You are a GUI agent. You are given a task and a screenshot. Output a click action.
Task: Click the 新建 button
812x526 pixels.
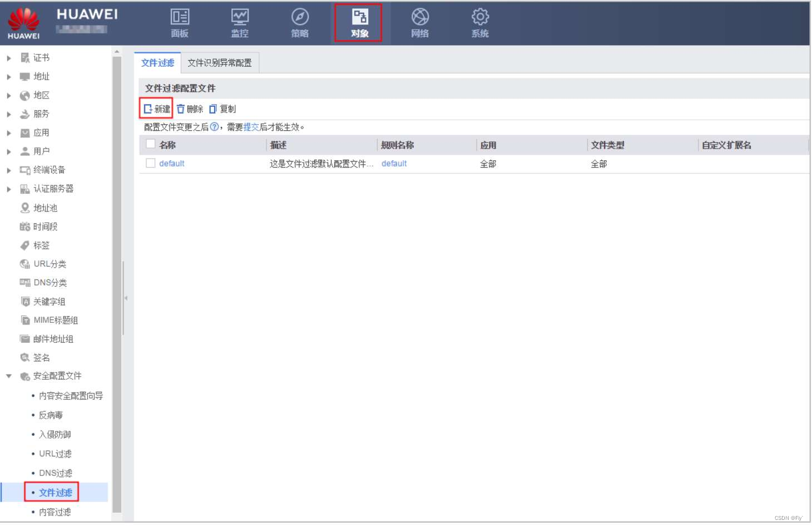click(x=157, y=109)
